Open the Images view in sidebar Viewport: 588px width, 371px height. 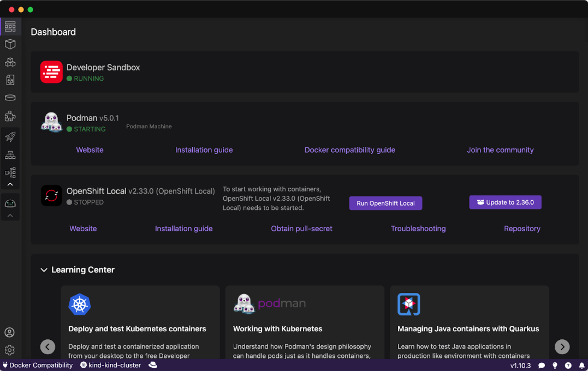pos(10,80)
